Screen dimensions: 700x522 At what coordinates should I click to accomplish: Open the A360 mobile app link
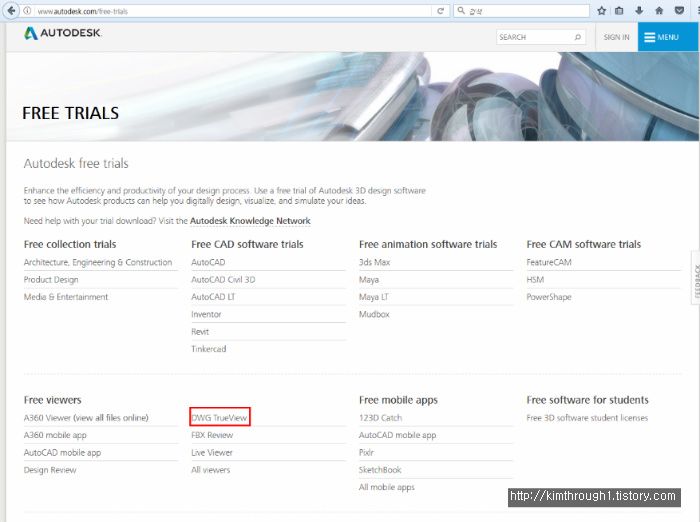coord(55,435)
